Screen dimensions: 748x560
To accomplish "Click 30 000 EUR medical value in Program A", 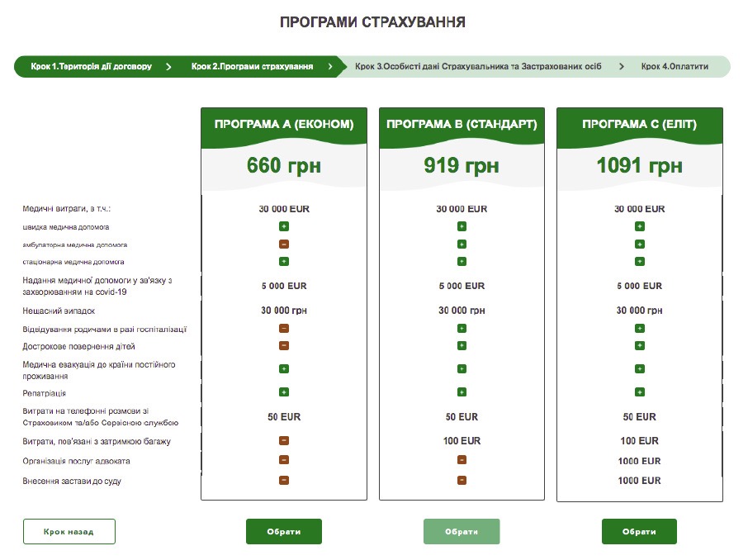I will pos(284,209).
